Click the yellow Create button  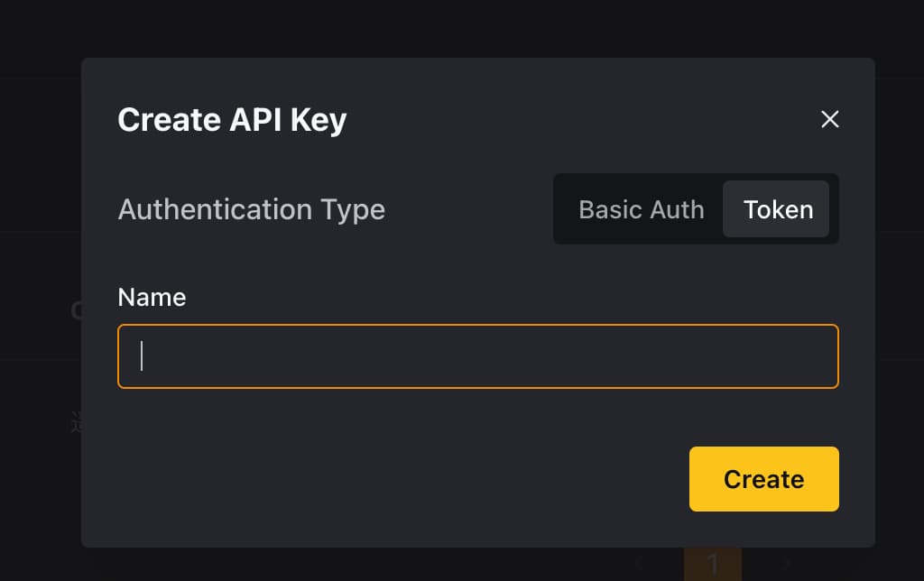763,479
